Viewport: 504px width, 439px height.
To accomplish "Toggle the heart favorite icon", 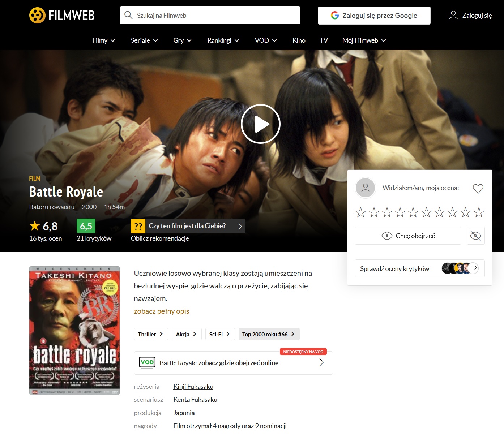I will (478, 188).
